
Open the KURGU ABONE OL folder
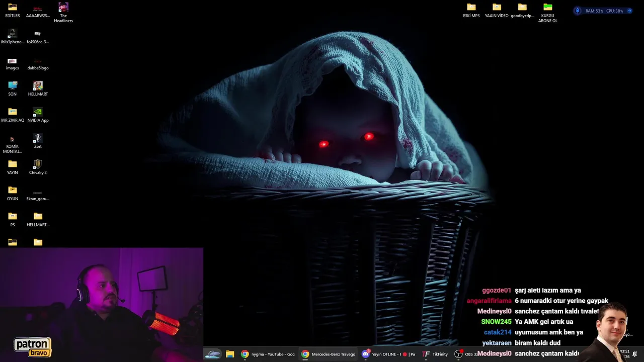[x=548, y=13]
